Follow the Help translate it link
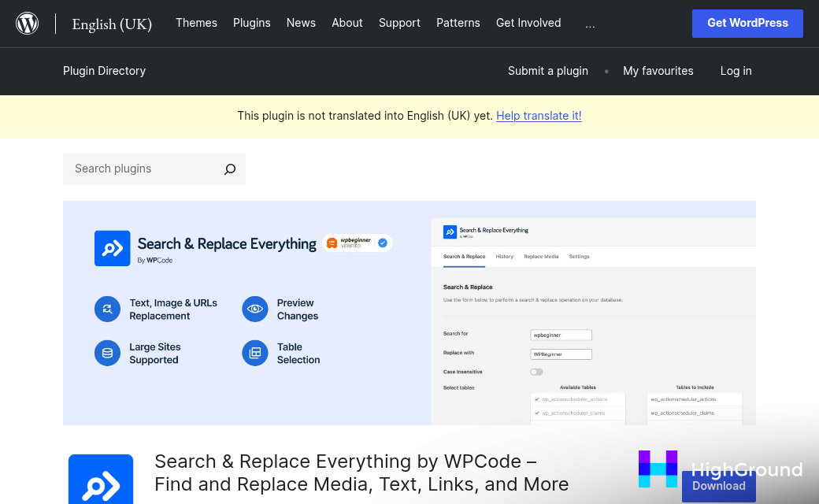 click(539, 116)
